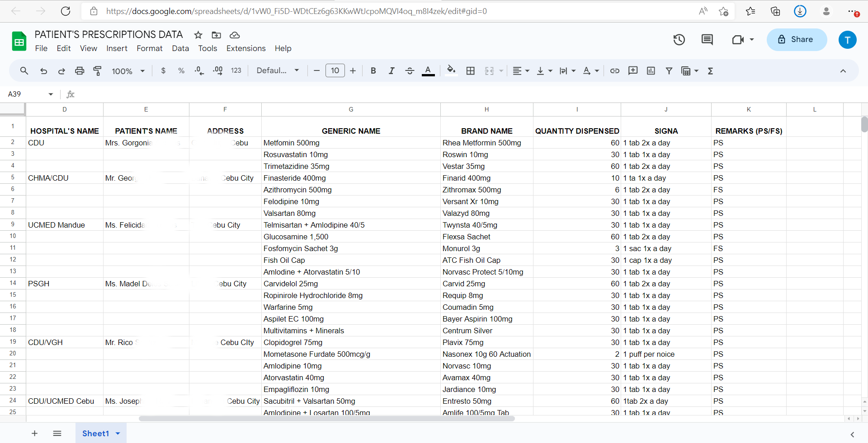Open the Format menu

150,48
